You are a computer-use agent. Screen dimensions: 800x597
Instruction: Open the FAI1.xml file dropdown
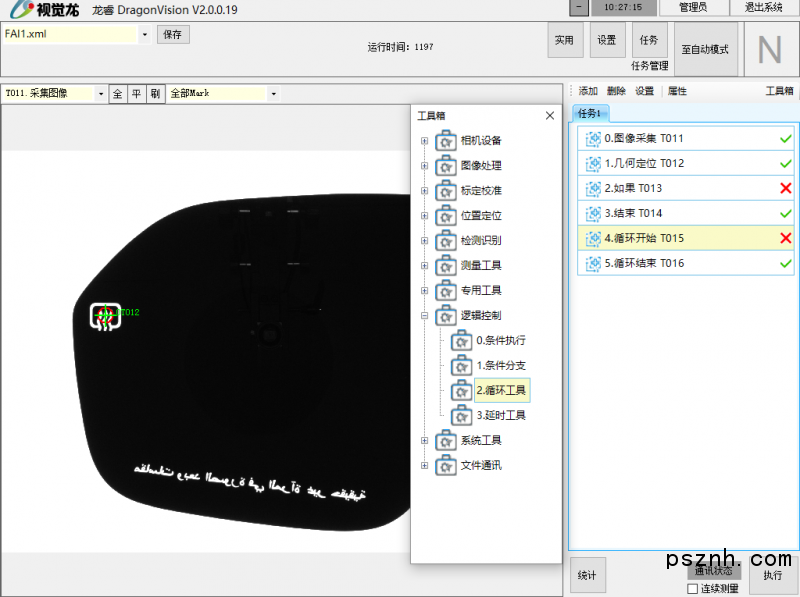point(145,35)
